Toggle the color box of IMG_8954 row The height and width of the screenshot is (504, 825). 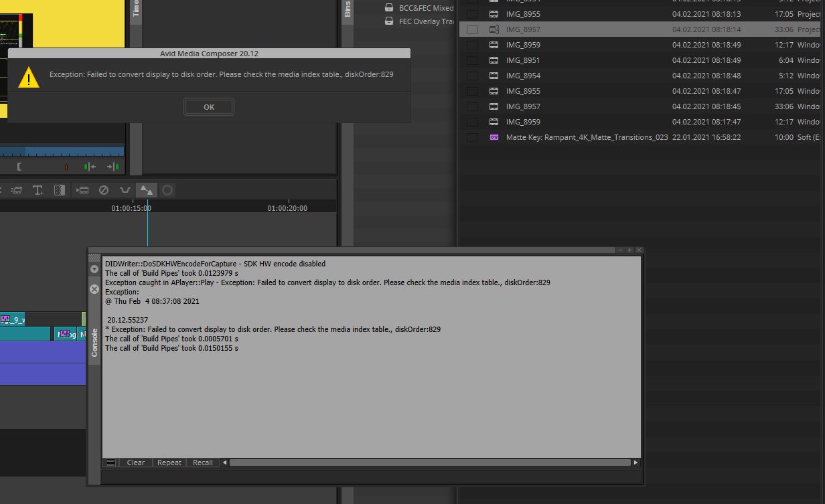(x=472, y=76)
